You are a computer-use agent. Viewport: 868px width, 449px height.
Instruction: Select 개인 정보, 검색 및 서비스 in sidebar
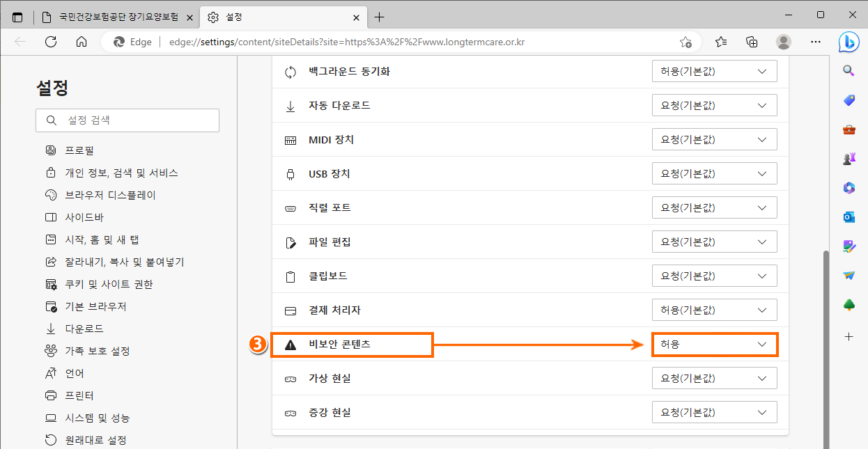pos(121,173)
